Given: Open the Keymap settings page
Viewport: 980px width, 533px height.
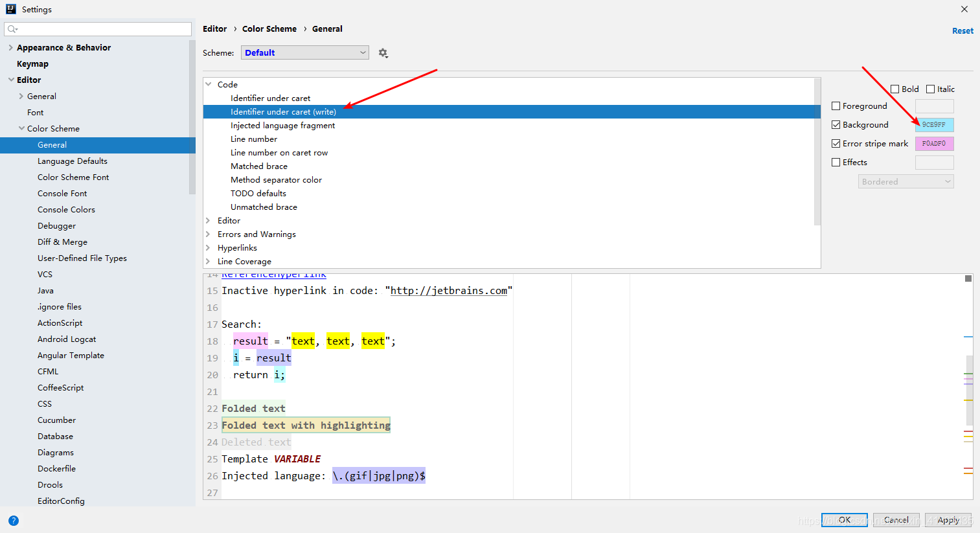Looking at the screenshot, I should pos(32,64).
